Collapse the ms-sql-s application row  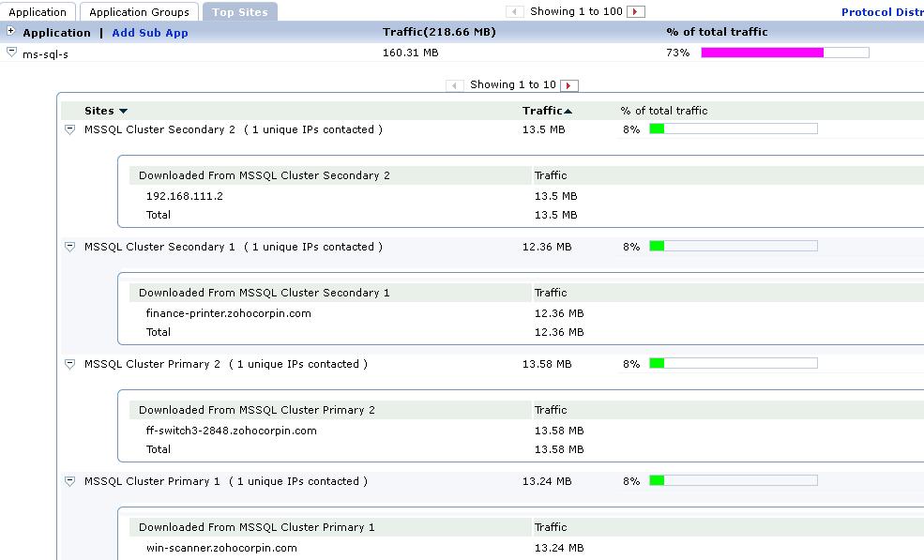(x=11, y=53)
